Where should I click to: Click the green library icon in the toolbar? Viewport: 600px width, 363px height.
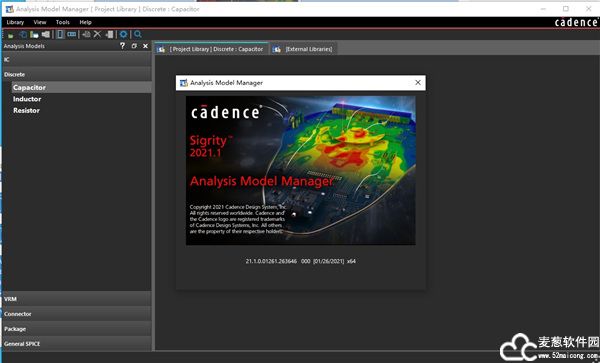point(10,35)
